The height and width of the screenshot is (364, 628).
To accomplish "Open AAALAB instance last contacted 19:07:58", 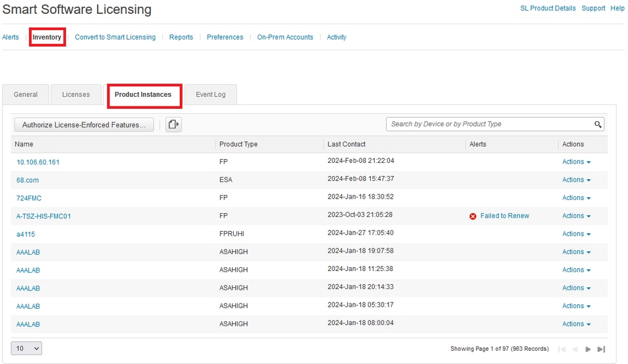I will point(28,252).
